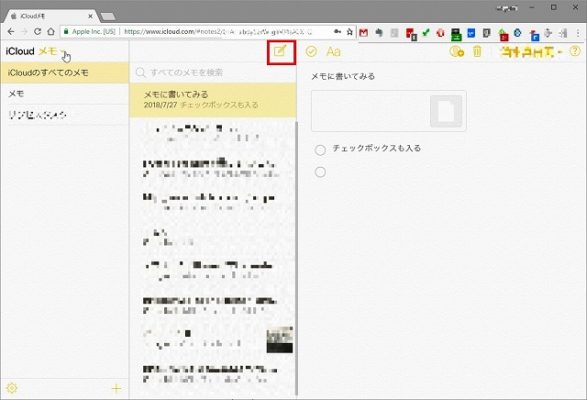Screen dimensions: 587x400
Task: Select the 'メモに書いてみる' note in list
Action: coord(213,99)
